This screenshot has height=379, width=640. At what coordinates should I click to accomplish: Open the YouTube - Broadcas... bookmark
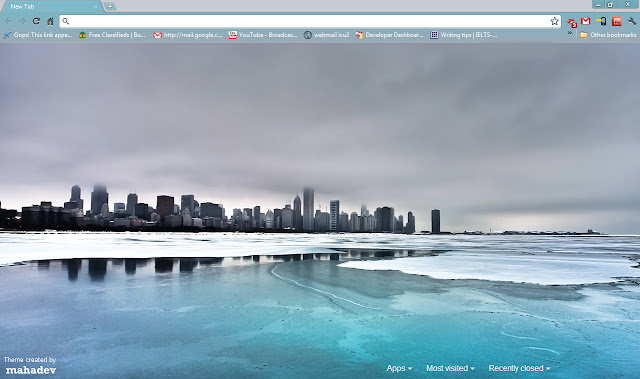[x=262, y=35]
